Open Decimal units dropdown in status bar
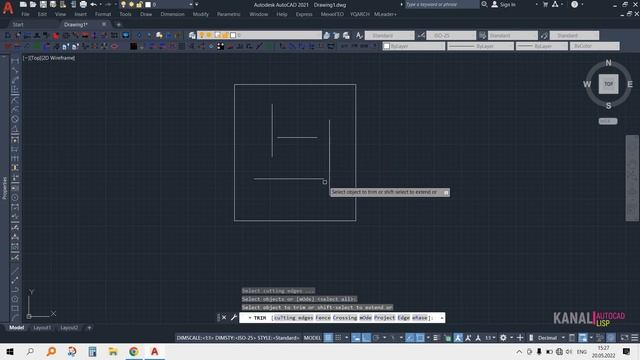The width and height of the screenshot is (640, 360). coord(551,338)
